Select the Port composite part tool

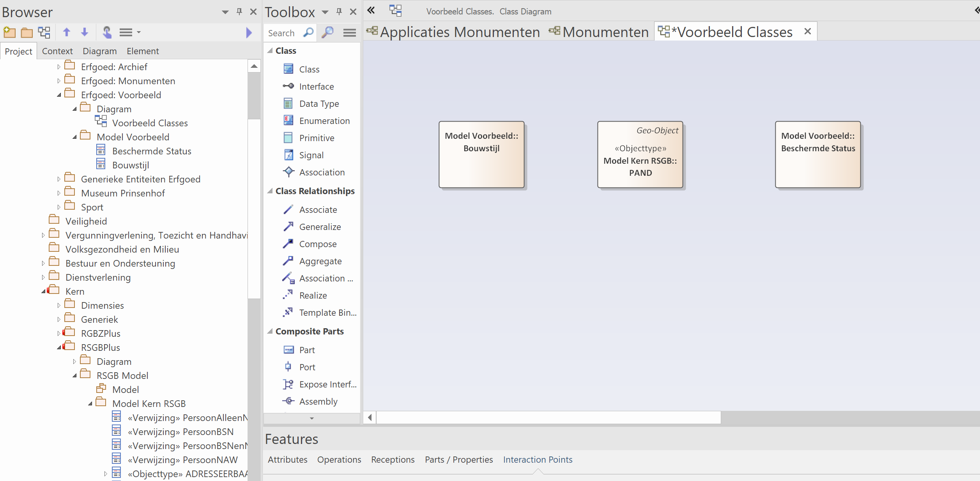tap(307, 367)
